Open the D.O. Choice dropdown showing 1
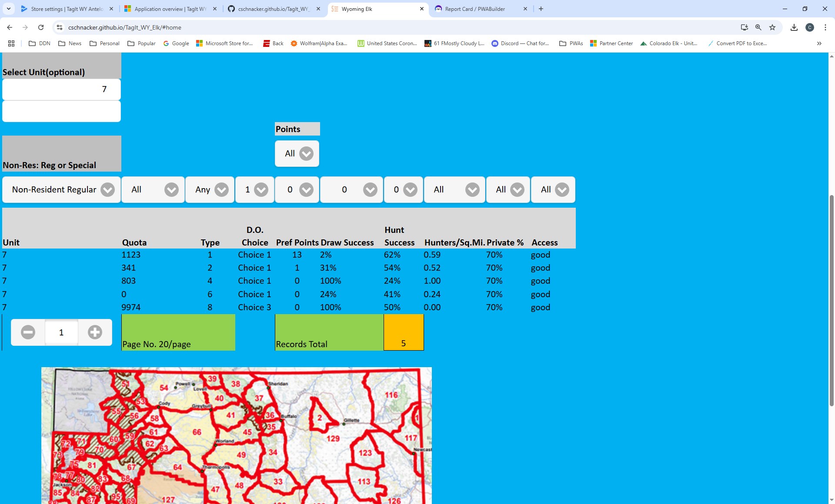 [255, 190]
